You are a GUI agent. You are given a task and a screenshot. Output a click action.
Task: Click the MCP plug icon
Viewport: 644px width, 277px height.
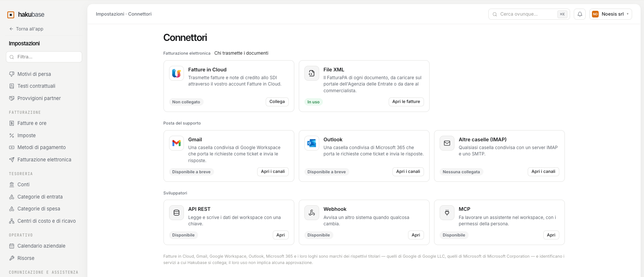[447, 213]
